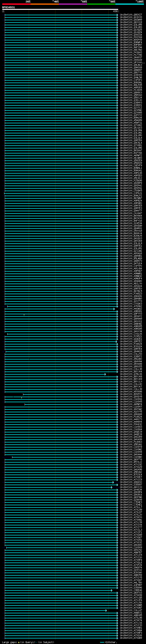Screen dimensions: 146x644
Task: Select the UniRef100_P43643 label
Action: point(131,52)
